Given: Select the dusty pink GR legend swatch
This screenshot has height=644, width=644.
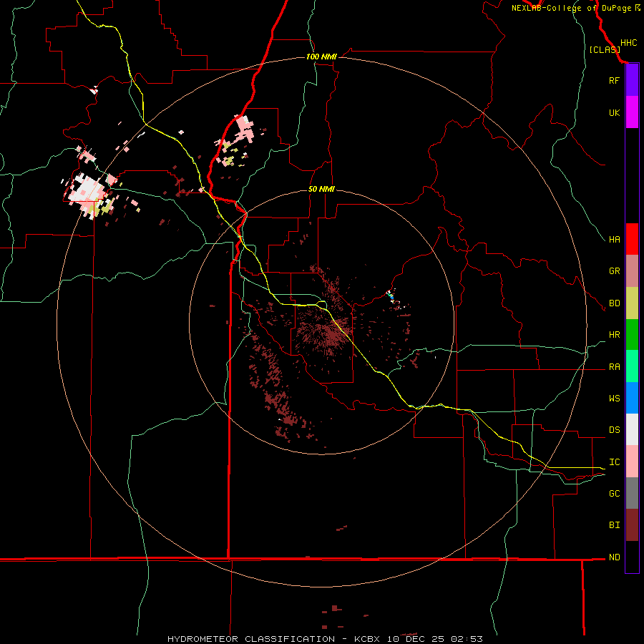Looking at the screenshot, I should (632, 271).
